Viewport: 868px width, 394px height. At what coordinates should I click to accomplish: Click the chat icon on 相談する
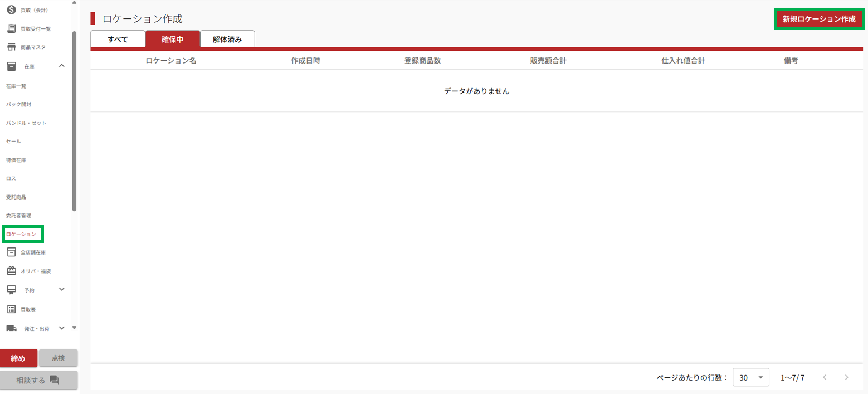point(54,380)
